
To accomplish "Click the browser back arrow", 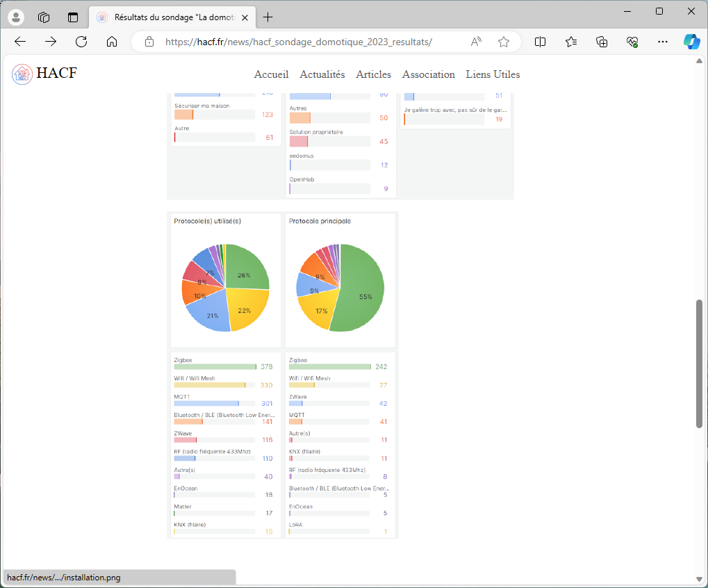I will point(20,42).
